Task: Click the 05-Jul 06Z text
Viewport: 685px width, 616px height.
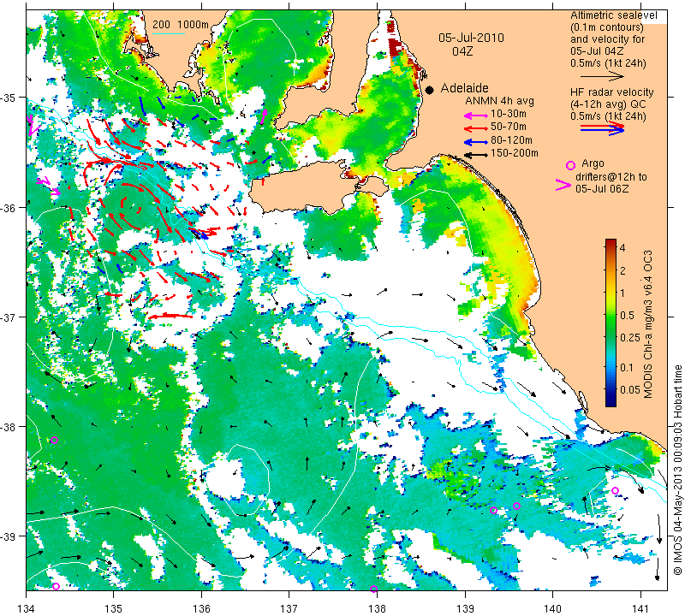Action: 602,188
